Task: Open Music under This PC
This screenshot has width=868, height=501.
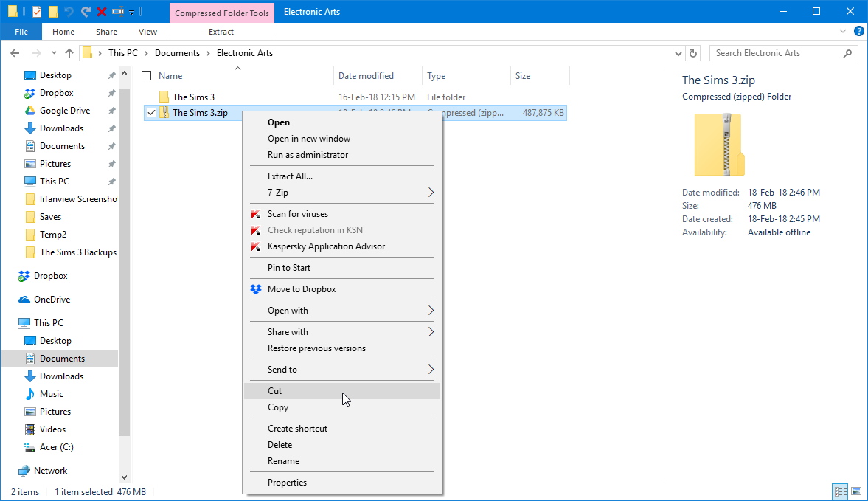Action: (52, 394)
